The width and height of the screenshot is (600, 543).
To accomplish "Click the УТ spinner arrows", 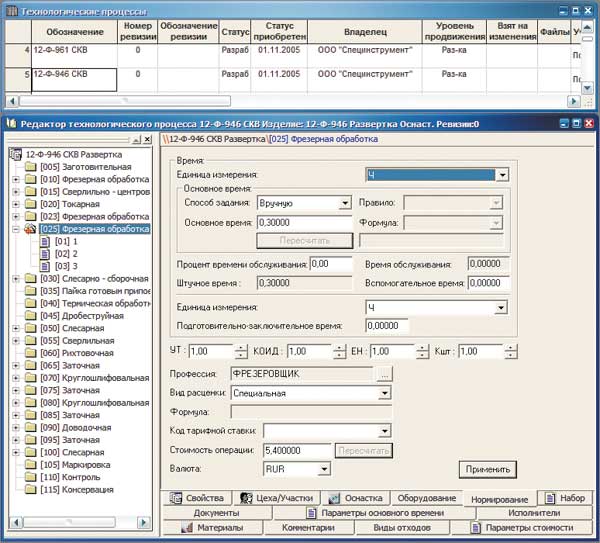I will (240, 351).
